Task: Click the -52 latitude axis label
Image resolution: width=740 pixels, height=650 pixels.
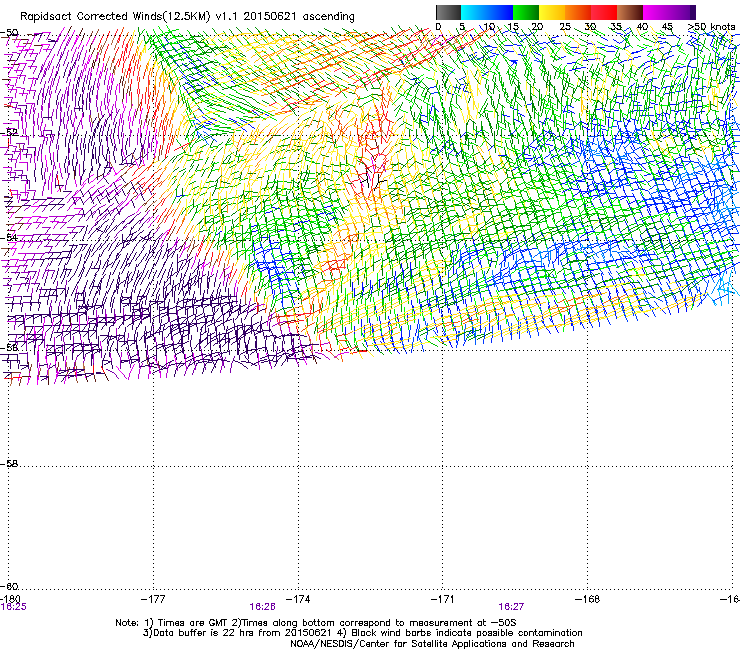Action: coord(9,132)
